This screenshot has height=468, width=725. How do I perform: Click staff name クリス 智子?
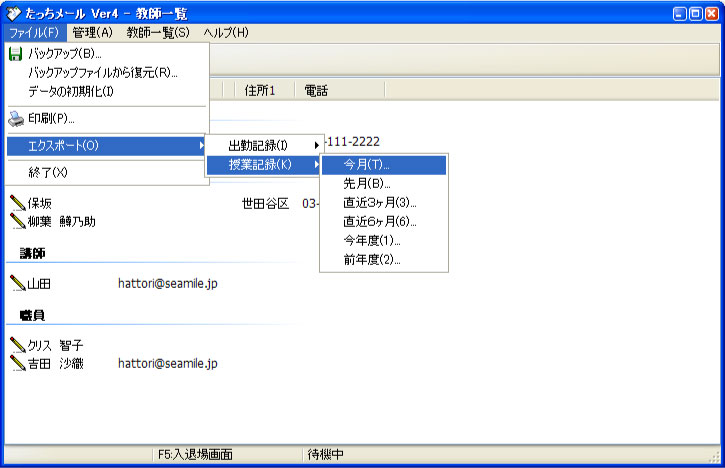click(55, 345)
